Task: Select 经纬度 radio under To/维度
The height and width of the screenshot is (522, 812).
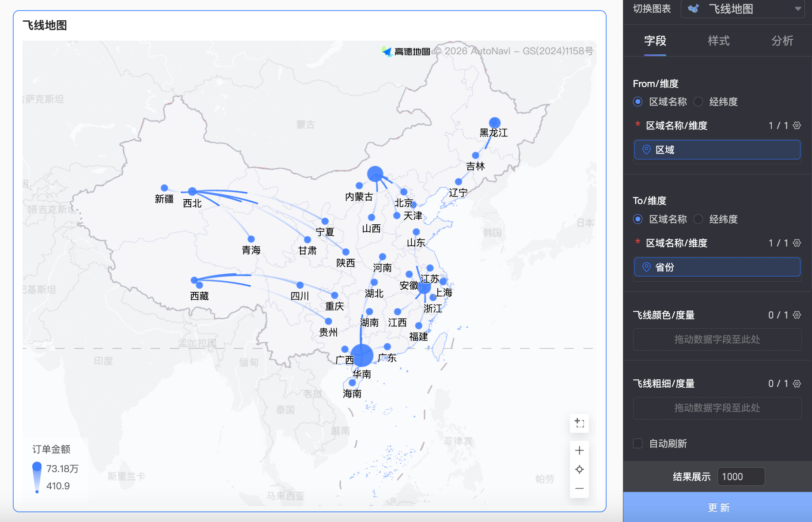Action: [x=698, y=219]
